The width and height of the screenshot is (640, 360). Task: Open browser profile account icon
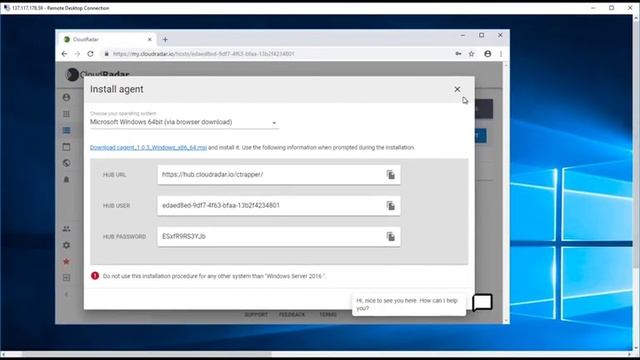click(487, 54)
